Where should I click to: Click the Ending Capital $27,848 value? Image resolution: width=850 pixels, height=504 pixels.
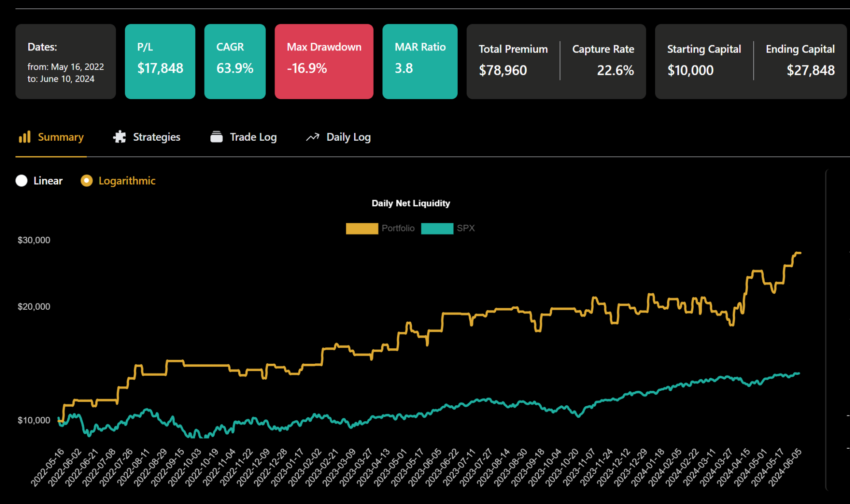810,70
